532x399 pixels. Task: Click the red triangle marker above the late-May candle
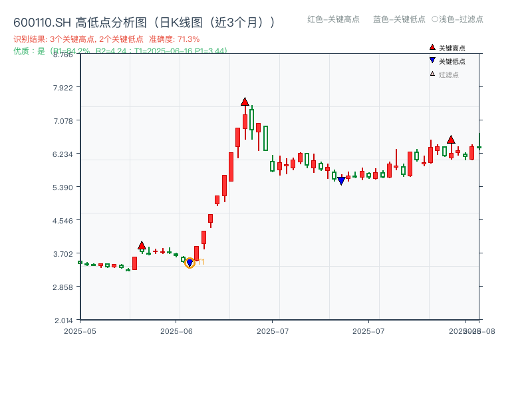pos(142,245)
